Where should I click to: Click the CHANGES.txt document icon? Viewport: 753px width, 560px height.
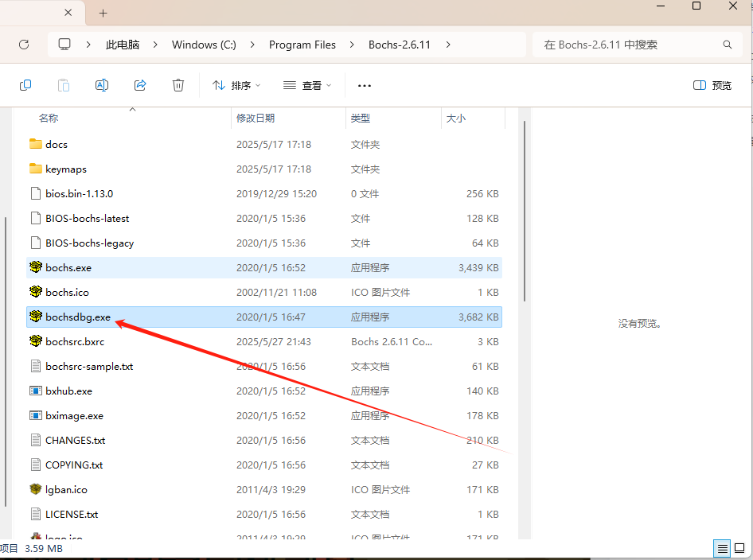point(36,440)
